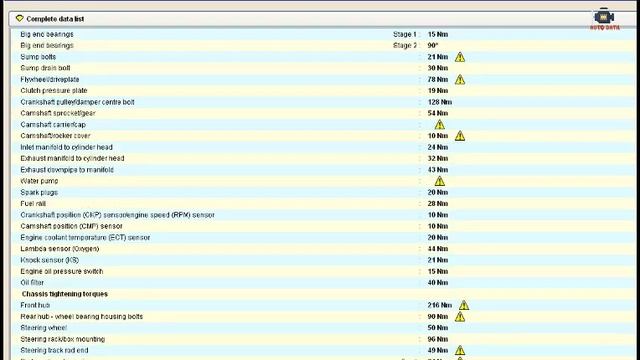Click the Auto Data engine logo
The width and height of the screenshot is (640, 360).
click(604, 18)
